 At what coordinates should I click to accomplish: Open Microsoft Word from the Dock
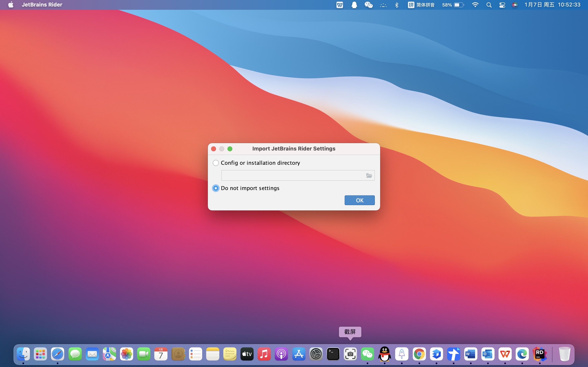[x=471, y=354]
